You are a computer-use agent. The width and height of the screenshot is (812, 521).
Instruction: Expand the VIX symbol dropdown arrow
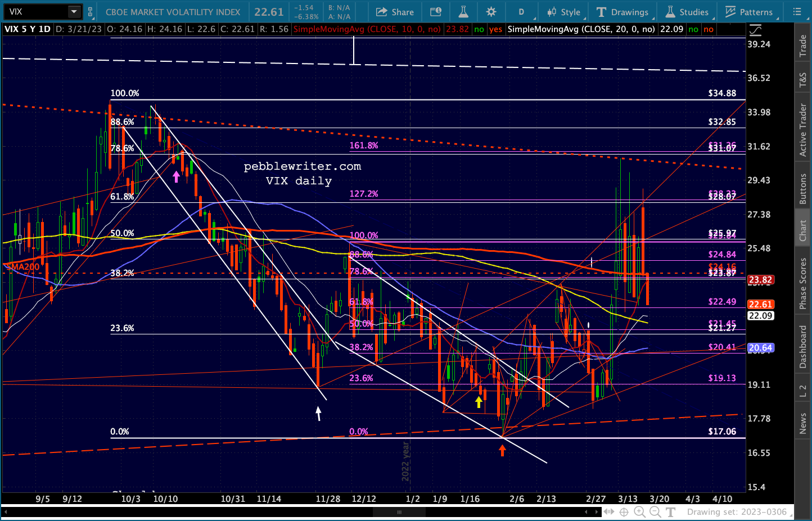[x=74, y=12]
